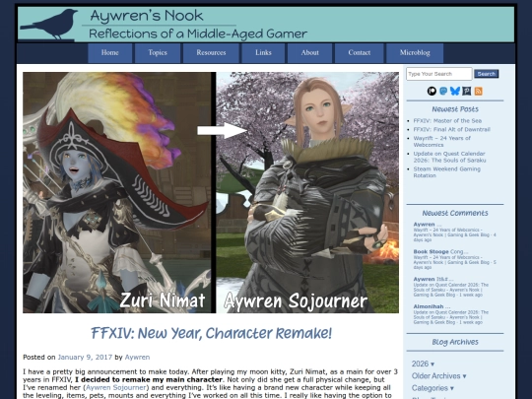Expand the 2026 archive dropdown
This screenshot has height=399, width=532.
point(423,365)
